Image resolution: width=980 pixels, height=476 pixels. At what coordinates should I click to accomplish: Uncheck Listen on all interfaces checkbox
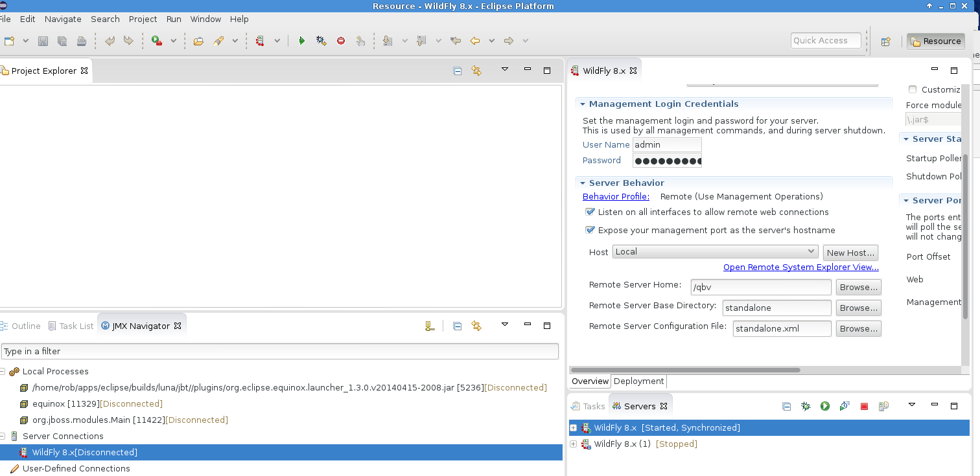coord(590,212)
